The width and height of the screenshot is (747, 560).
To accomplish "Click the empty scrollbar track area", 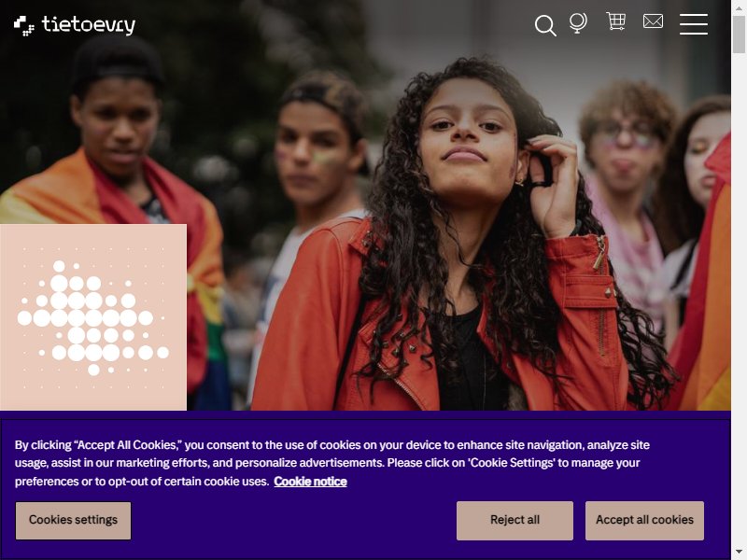I will coord(739,300).
